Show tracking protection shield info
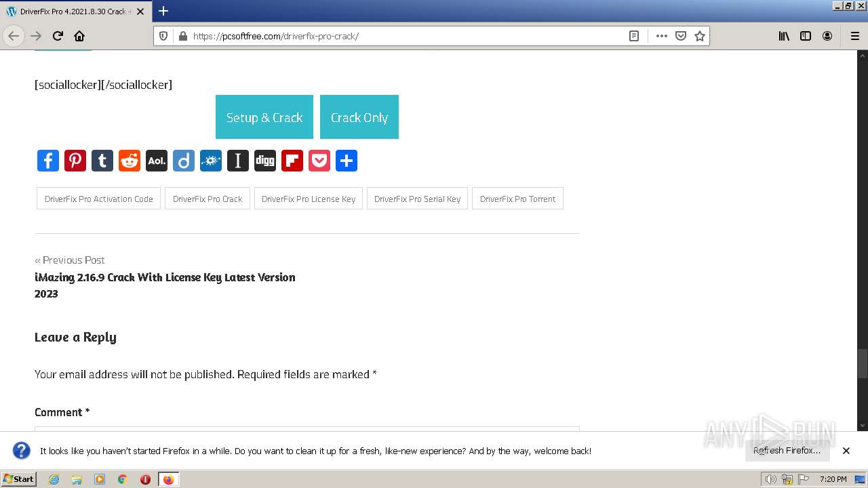Viewport: 868px width, 488px height. (163, 36)
